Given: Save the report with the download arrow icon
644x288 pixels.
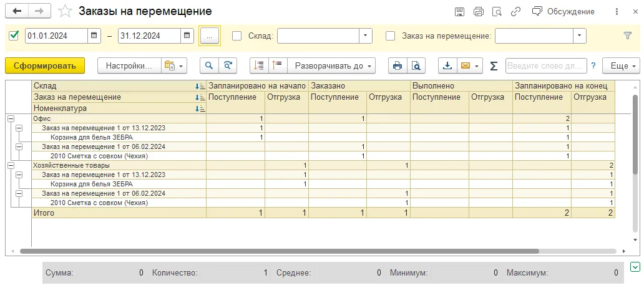Looking at the screenshot, I should click(447, 65).
